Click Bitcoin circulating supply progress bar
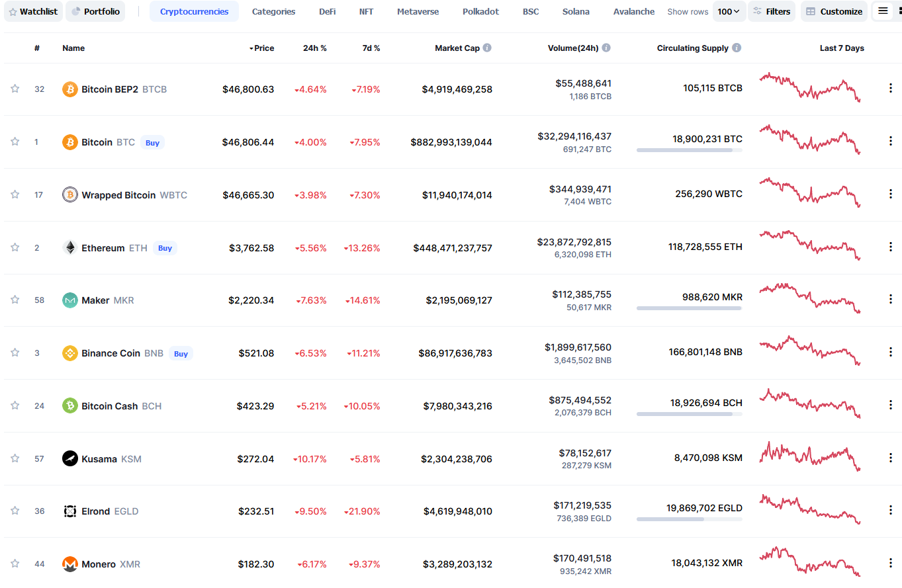 (690, 150)
